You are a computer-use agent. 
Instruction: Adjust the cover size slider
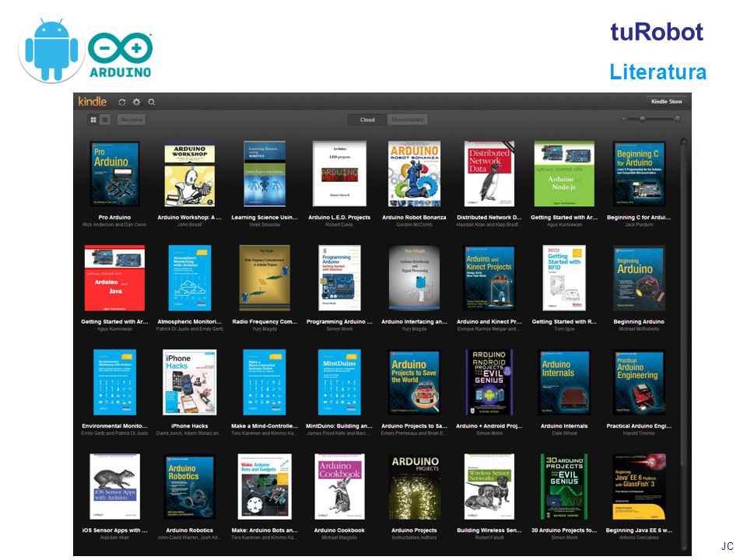pos(651,119)
